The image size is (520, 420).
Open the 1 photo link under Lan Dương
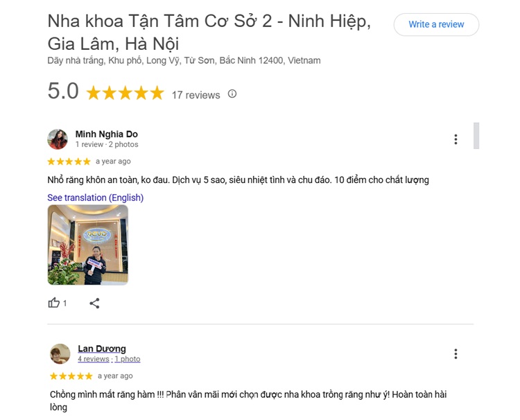pos(128,359)
